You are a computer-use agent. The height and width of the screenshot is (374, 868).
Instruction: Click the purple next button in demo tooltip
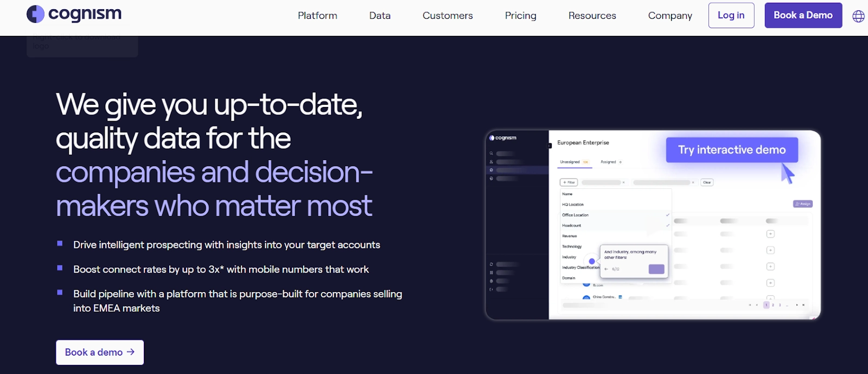tap(656, 269)
